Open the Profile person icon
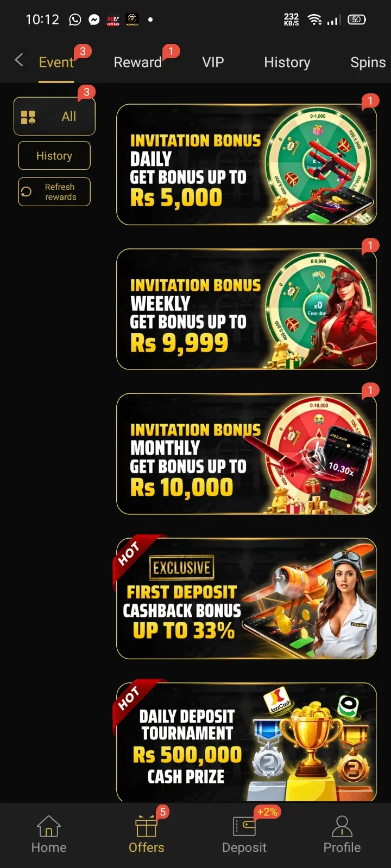 point(342,826)
